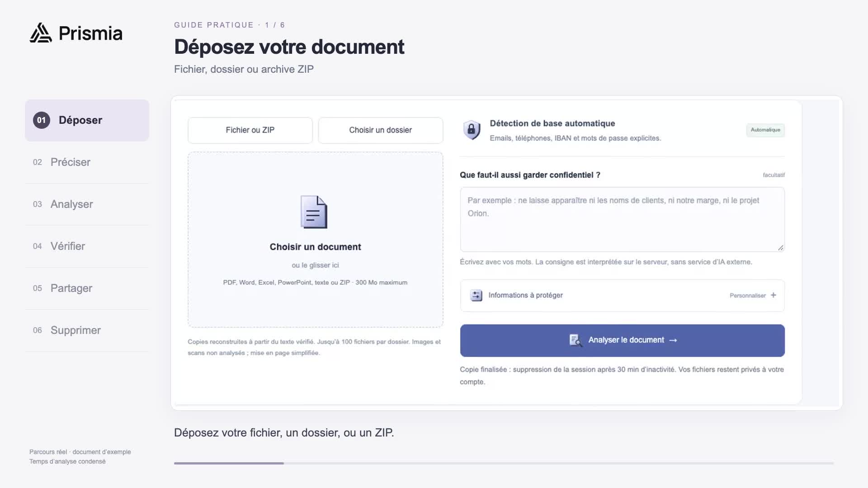Image resolution: width=868 pixels, height=488 pixels.
Task: Click the magnifier document icon on Analyser button
Action: click(576, 340)
